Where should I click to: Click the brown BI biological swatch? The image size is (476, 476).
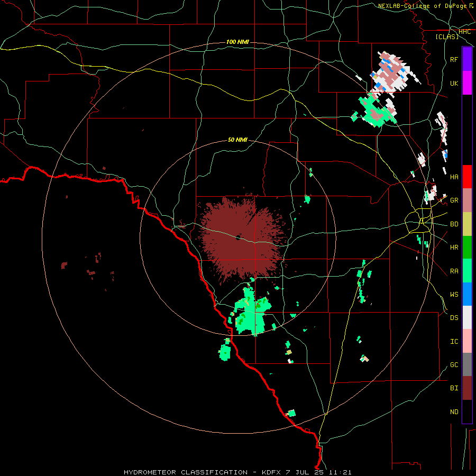[x=467, y=388]
